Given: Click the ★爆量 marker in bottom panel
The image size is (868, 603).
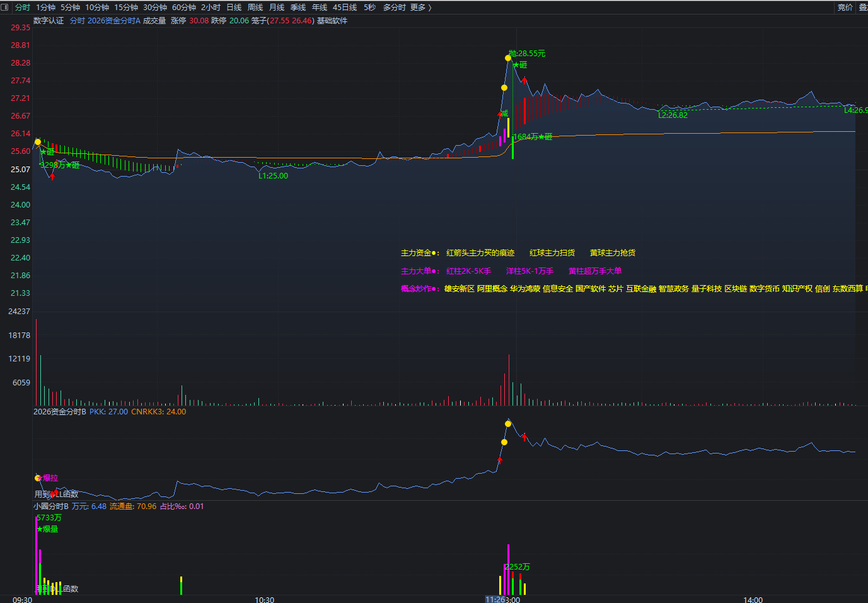Looking at the screenshot, I should point(47,529).
